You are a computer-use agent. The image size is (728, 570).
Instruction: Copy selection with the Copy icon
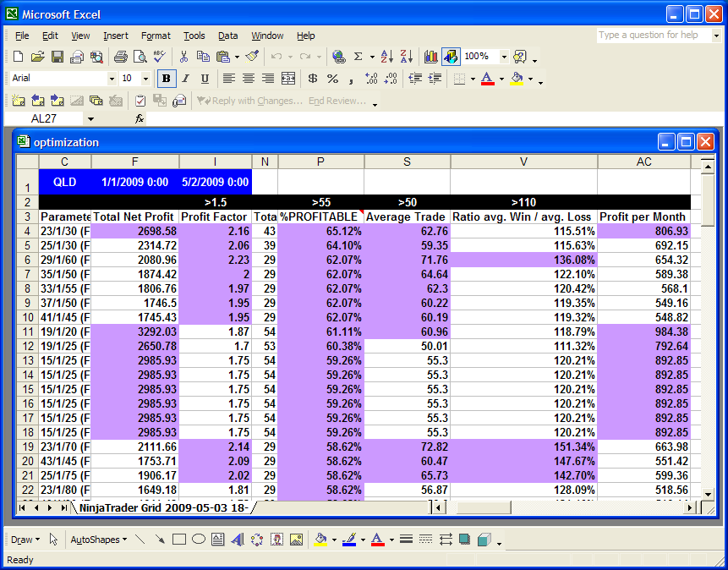(x=203, y=57)
